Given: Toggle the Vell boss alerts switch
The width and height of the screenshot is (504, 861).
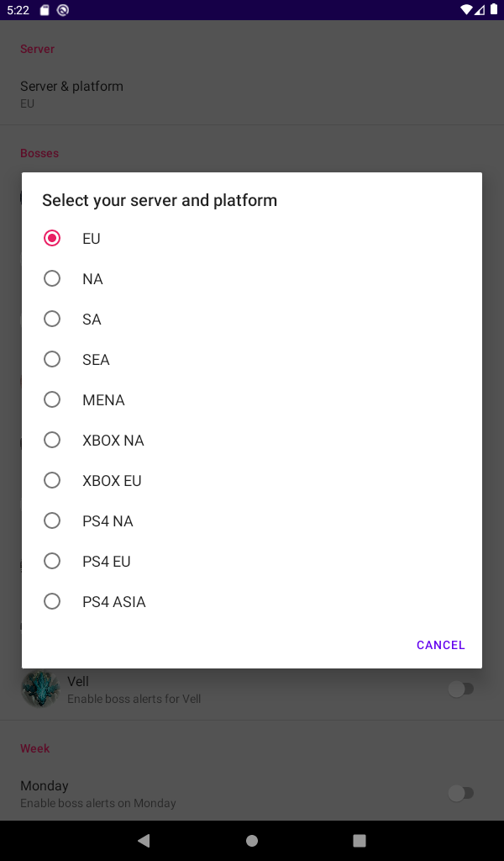Looking at the screenshot, I should click(460, 689).
